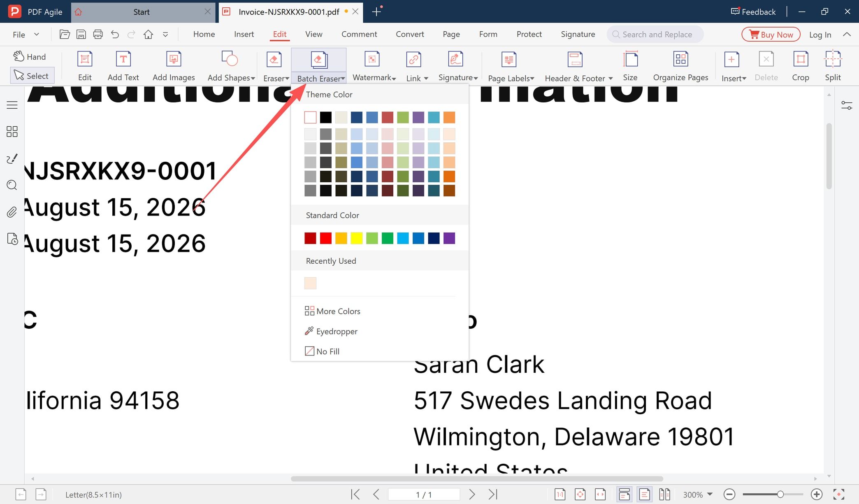
Task: Click the Buy Now button
Action: (771, 35)
